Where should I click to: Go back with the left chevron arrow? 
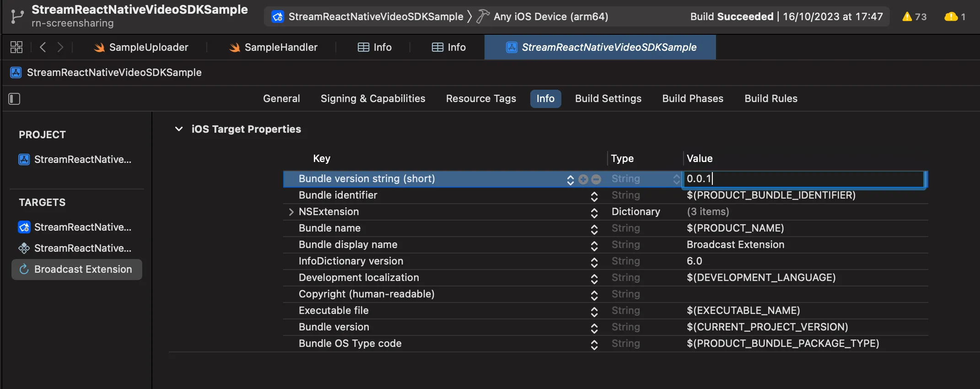pos(43,47)
